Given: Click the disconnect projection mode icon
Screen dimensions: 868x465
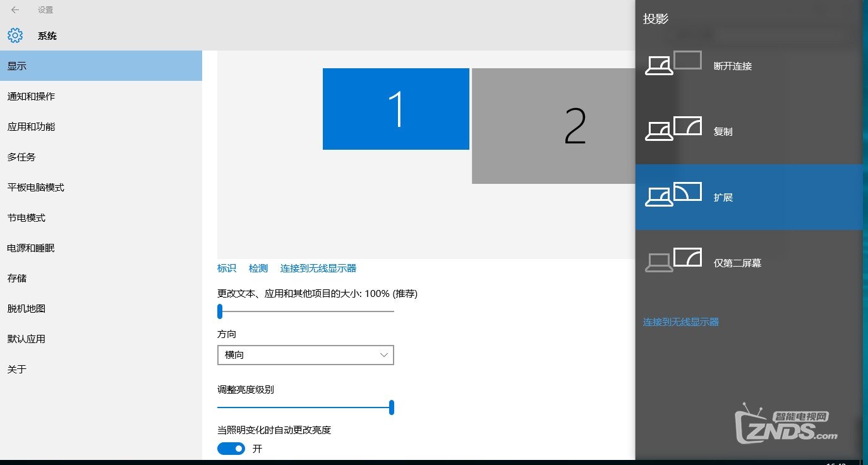Looking at the screenshot, I should coord(673,63).
